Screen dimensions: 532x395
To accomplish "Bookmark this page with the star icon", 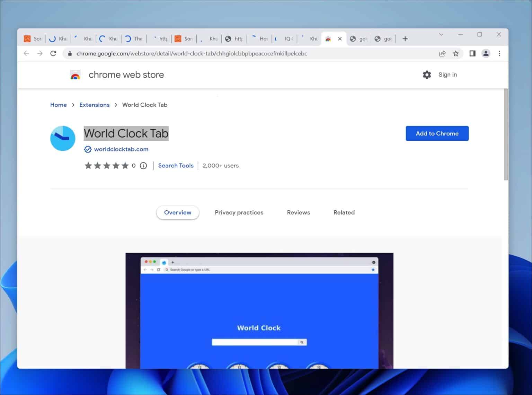I will (x=456, y=53).
